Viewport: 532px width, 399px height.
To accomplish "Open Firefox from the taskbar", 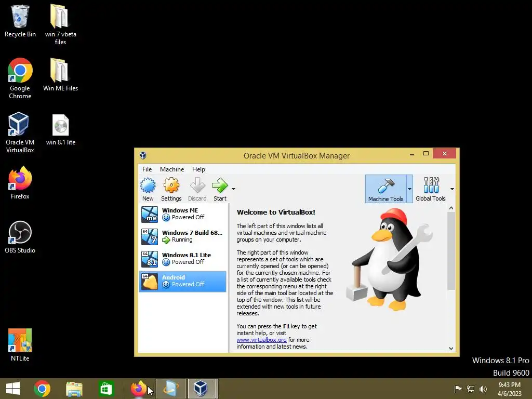I will click(138, 389).
